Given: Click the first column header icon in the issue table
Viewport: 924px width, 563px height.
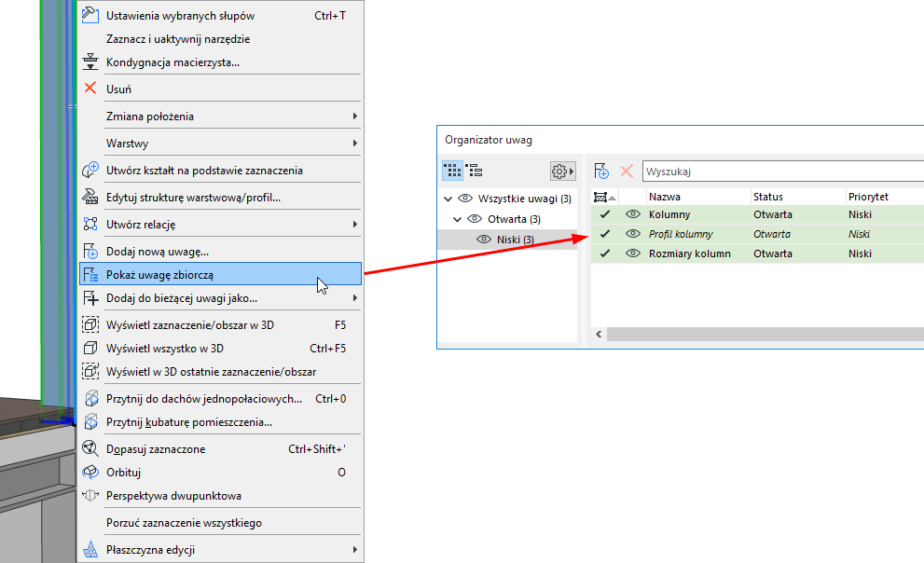Looking at the screenshot, I should (x=600, y=197).
